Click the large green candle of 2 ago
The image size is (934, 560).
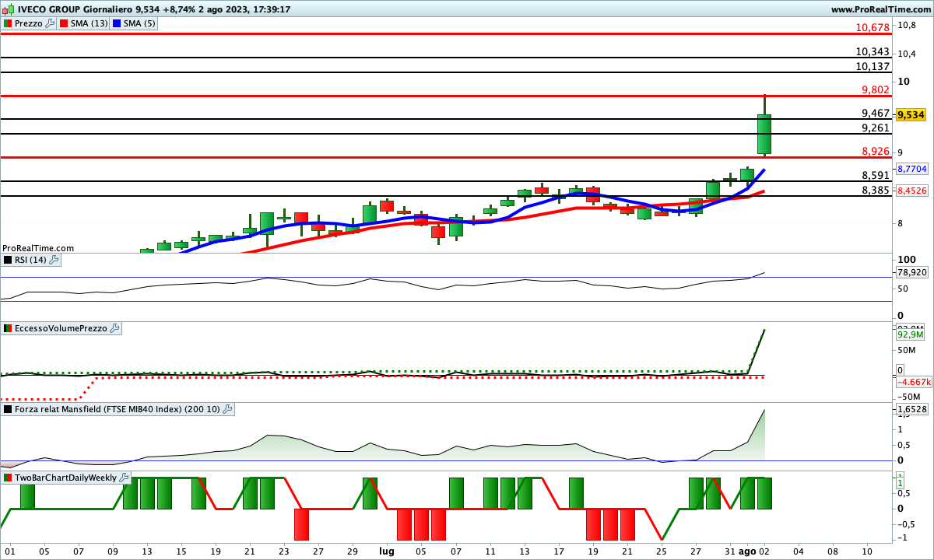(x=764, y=135)
